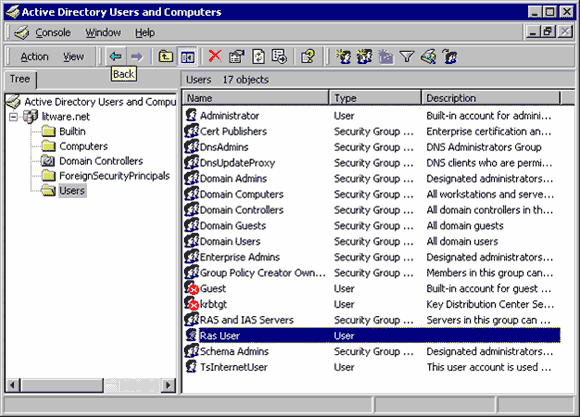The height and width of the screenshot is (417, 580).
Task: Click the Help question mark icon
Action: [308, 57]
